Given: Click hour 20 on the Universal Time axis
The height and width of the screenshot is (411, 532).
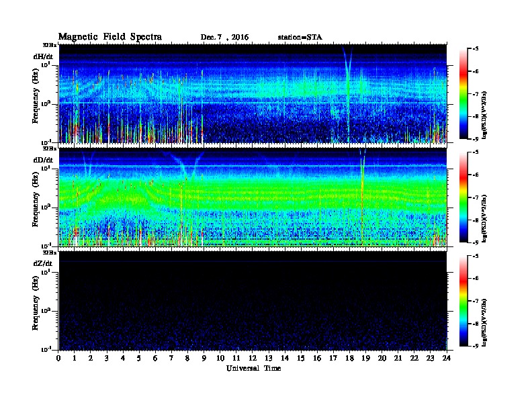Looking at the screenshot, I should pos(382,358).
